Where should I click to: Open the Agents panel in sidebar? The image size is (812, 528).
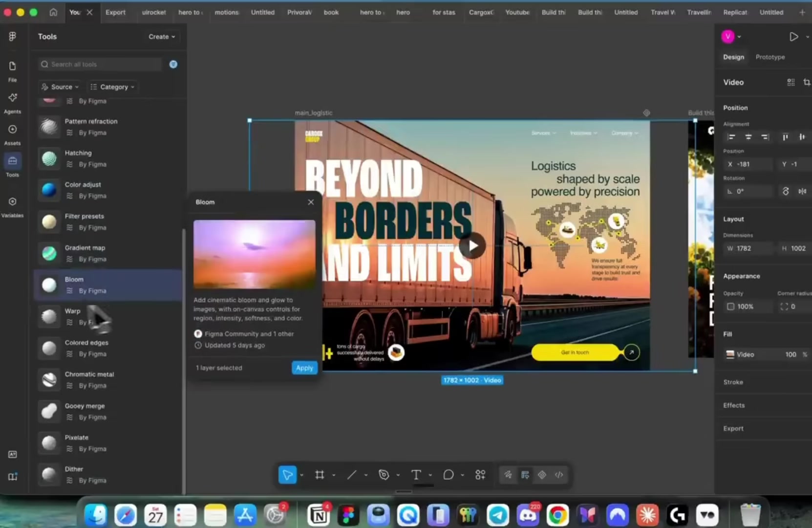click(13, 103)
